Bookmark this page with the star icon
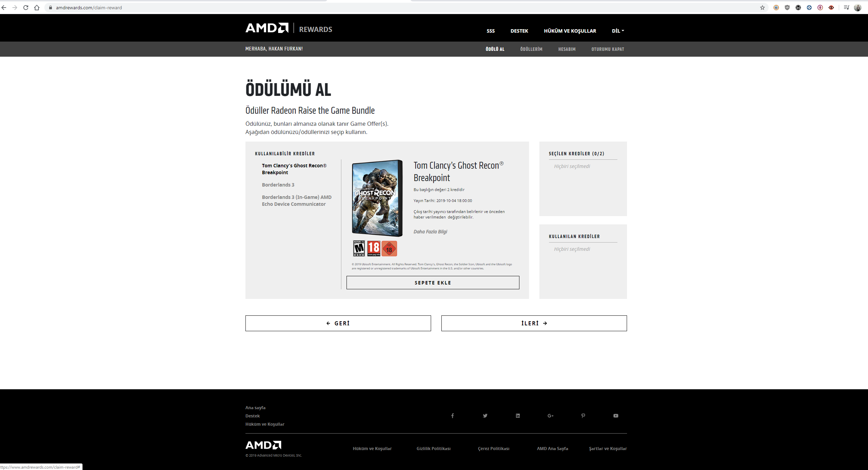Viewport: 868px width, 470px height. click(762, 8)
